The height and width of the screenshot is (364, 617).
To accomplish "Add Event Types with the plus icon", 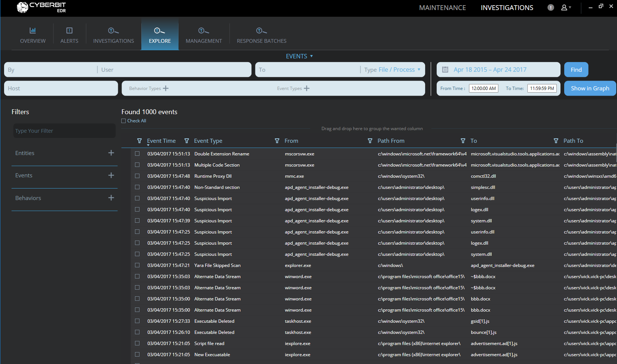I will click(x=306, y=88).
